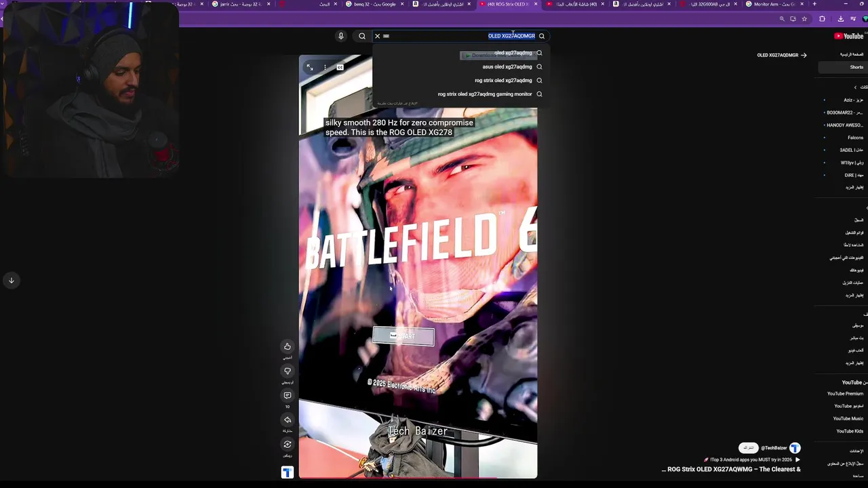
Task: Open the channel sound thumbnail below Remix
Action: tap(288, 472)
